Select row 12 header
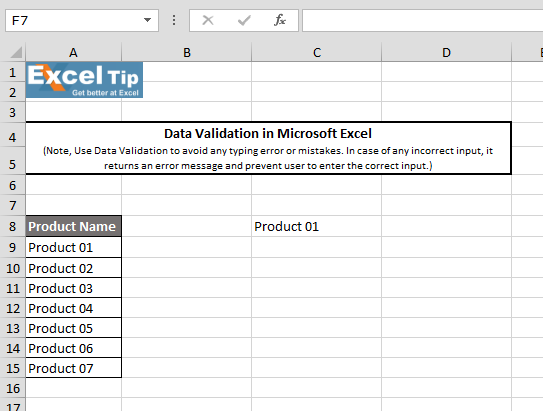The width and height of the screenshot is (543, 411). coord(12,308)
